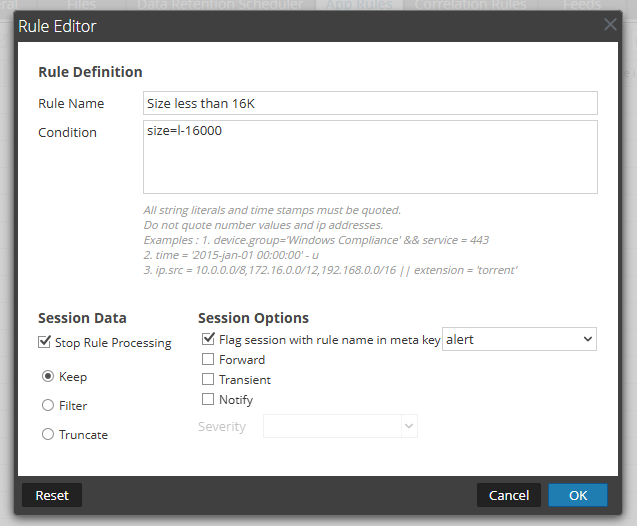Uncheck Stop Rule Processing
Image resolution: width=637 pixels, height=526 pixels.
click(x=45, y=343)
